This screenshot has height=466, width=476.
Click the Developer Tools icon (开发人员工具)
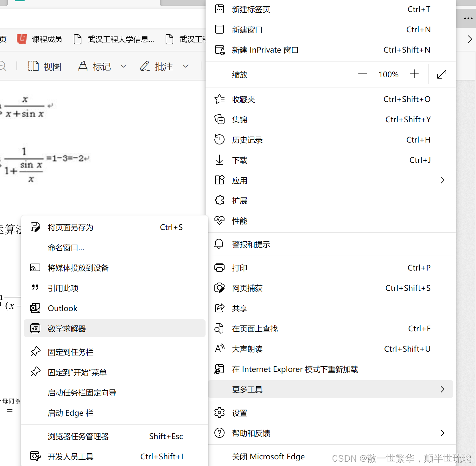tap(35, 456)
